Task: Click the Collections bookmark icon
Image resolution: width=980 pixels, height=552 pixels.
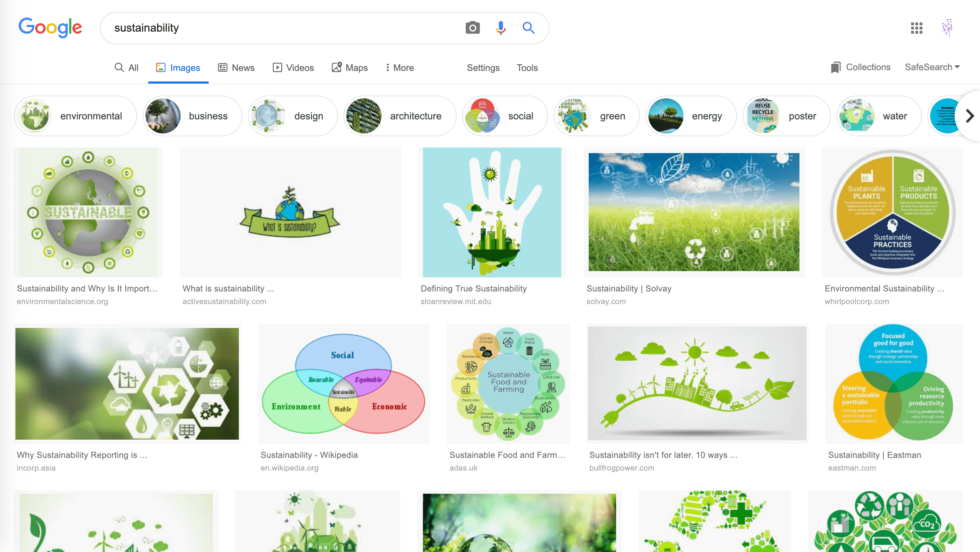Action: [835, 67]
